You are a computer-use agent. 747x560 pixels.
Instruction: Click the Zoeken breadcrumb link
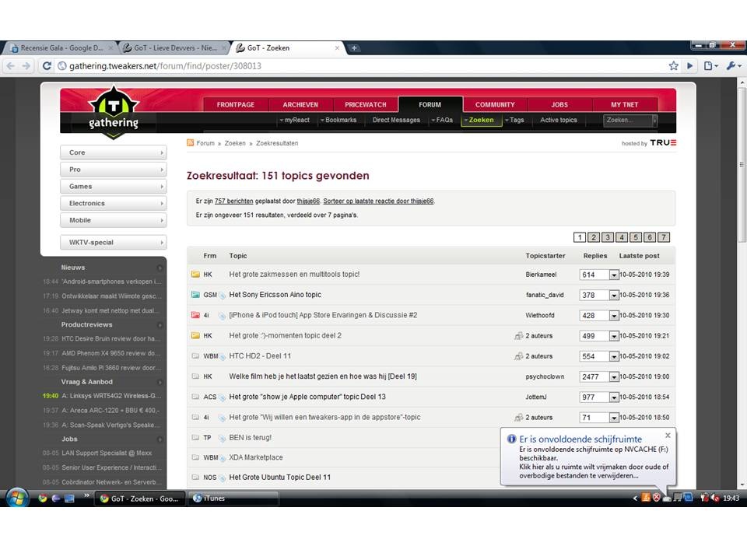coord(235,143)
